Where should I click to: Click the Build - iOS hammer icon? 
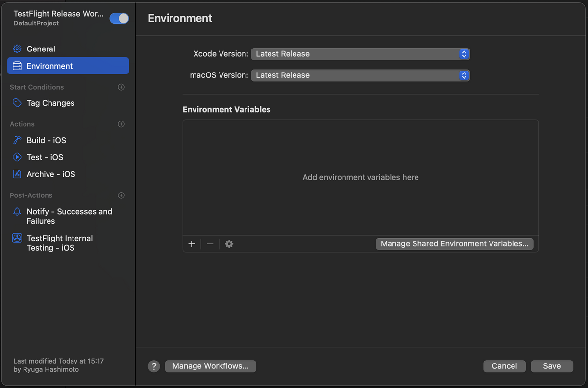pyautogui.click(x=17, y=140)
